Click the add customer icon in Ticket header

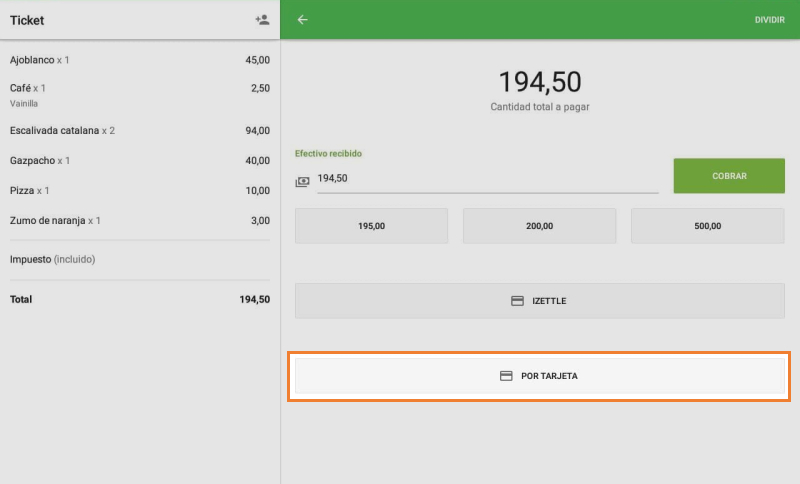262,20
